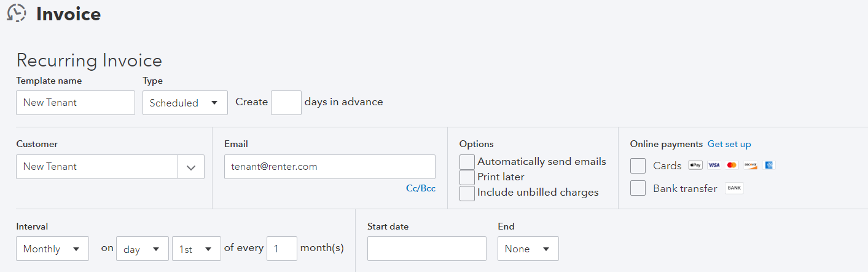The image size is (868, 272).
Task: Open the End None dropdown
Action: click(x=528, y=249)
